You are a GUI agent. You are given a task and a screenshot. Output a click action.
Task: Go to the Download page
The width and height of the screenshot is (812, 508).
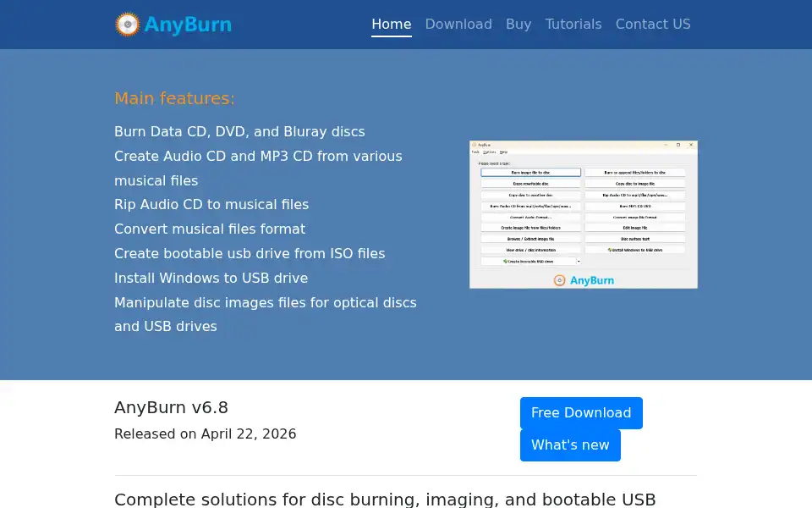tap(458, 25)
